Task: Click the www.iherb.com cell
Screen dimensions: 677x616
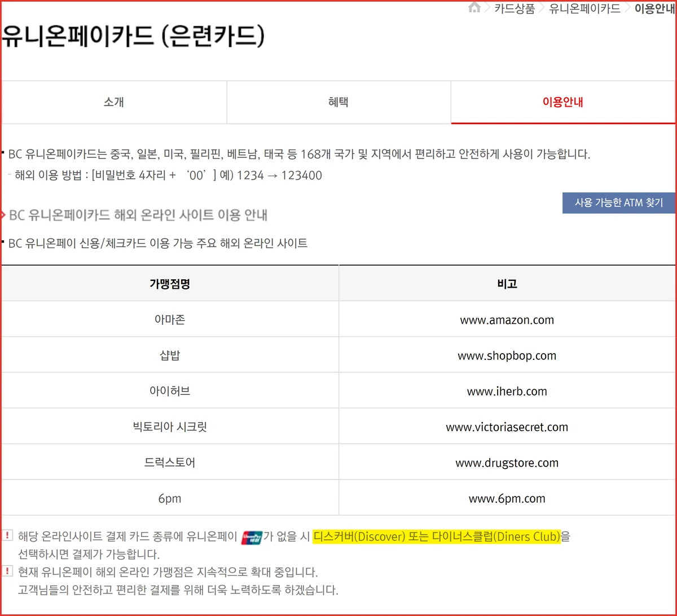Action: pos(507,391)
